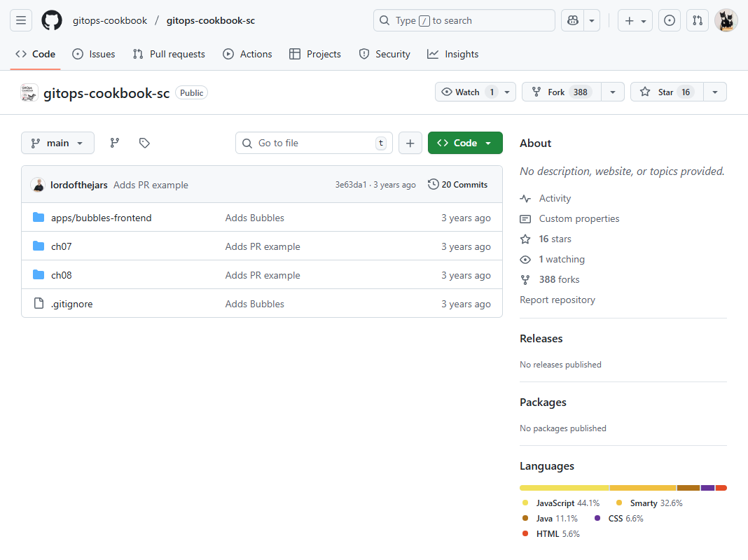This screenshot has width=748, height=560.
Task: Open the .gitignore file
Action: tap(72, 304)
